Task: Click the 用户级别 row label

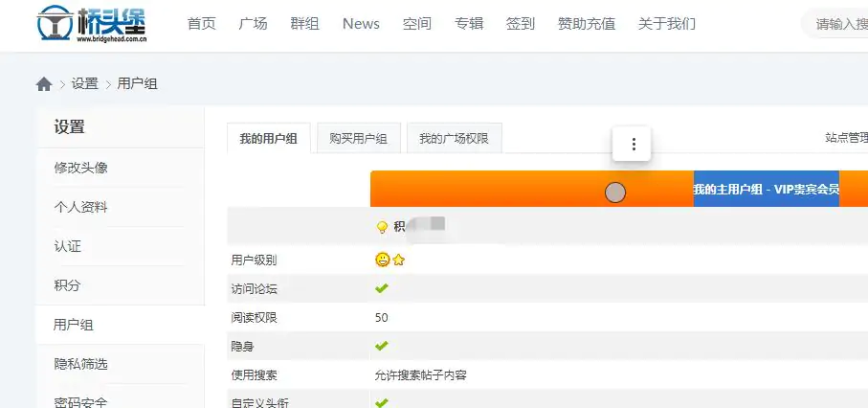Action: tap(255, 260)
